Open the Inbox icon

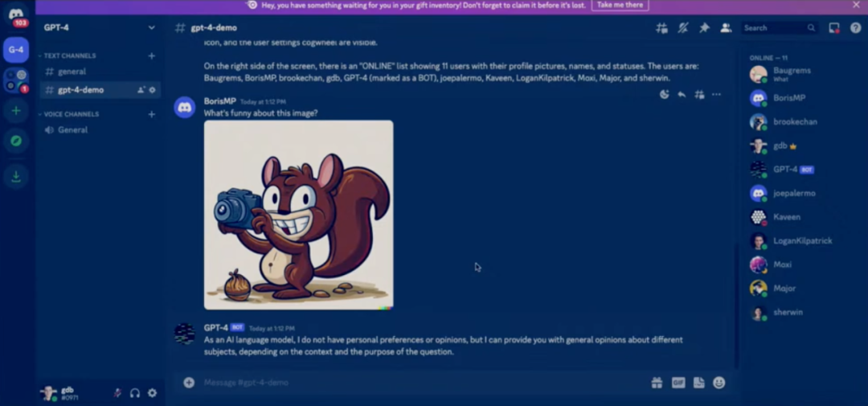[834, 28]
